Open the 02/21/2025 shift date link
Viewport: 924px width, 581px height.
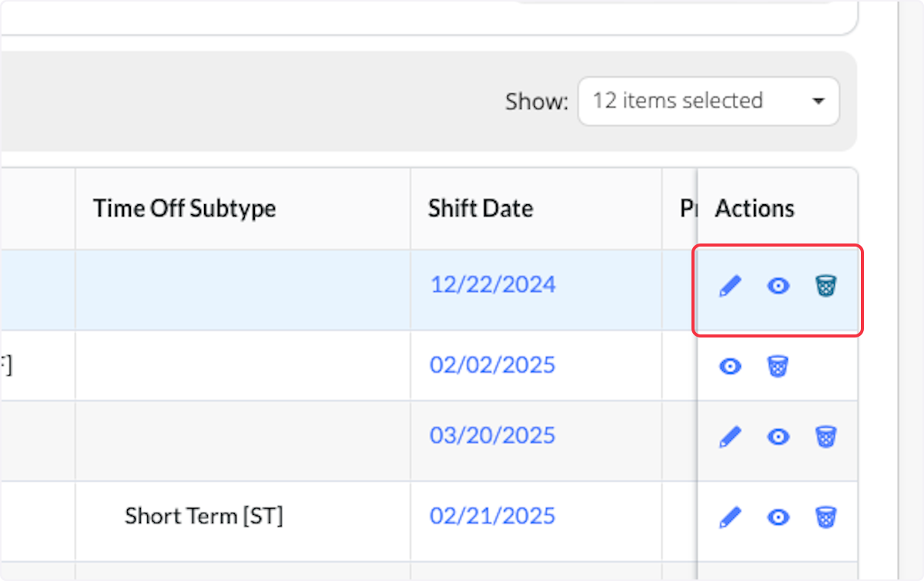493,516
